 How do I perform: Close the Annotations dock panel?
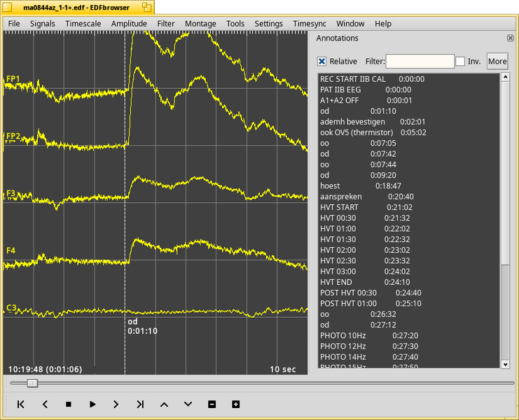(510, 38)
